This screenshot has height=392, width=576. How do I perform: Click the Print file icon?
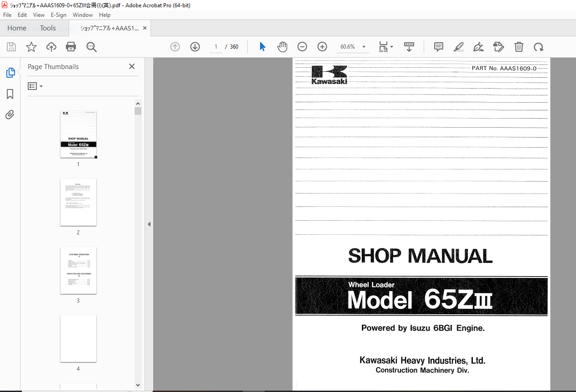click(x=71, y=47)
